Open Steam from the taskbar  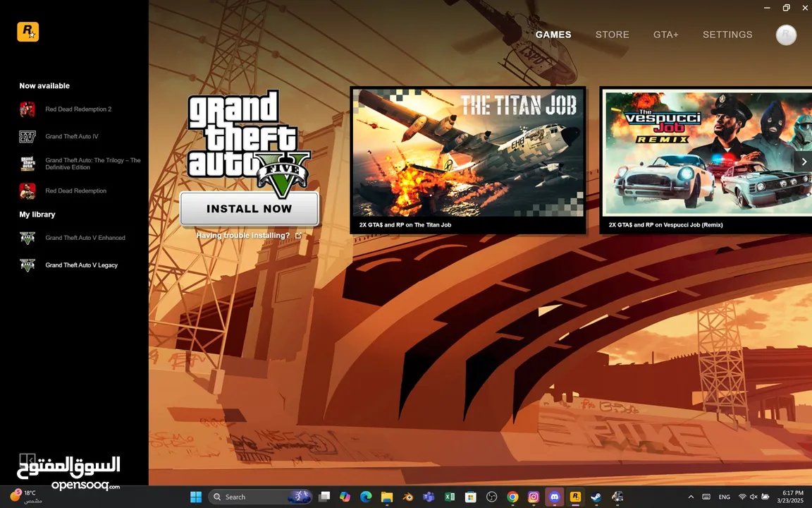point(596,497)
